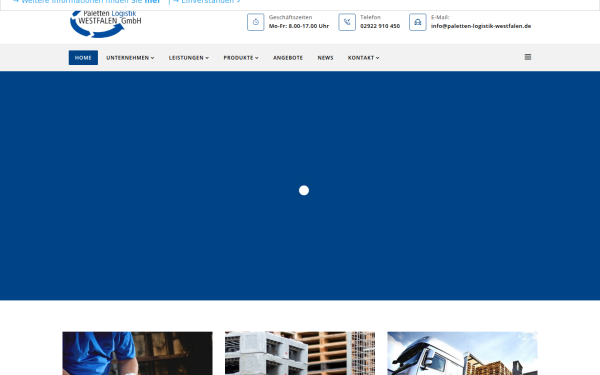600x375 pixels.
Task: Click the E-Mail label
Action: [x=440, y=17]
